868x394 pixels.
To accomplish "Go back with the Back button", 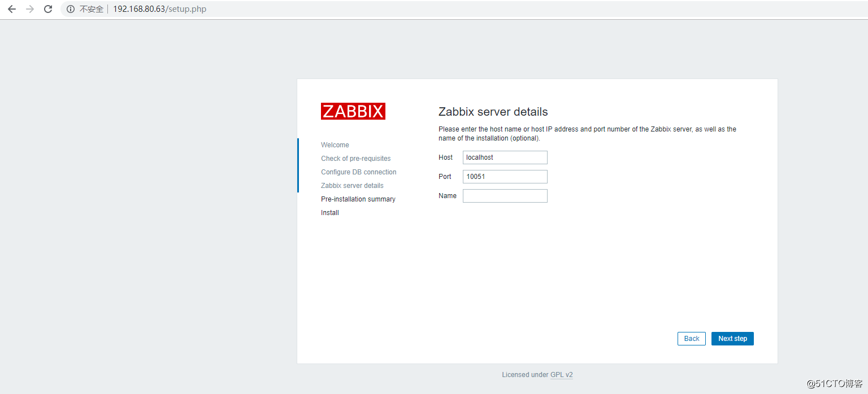I will [692, 339].
